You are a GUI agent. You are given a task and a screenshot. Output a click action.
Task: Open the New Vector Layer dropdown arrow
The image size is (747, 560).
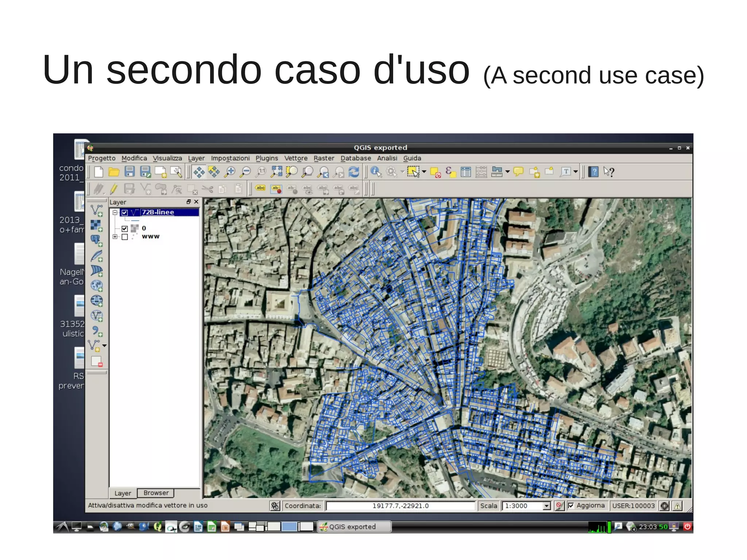pos(105,345)
